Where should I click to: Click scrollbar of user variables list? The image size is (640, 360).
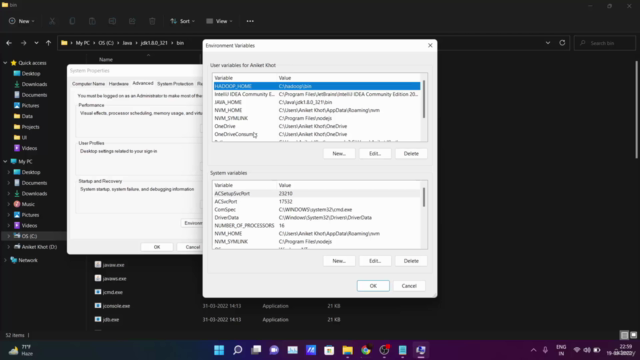pyautogui.click(x=424, y=100)
